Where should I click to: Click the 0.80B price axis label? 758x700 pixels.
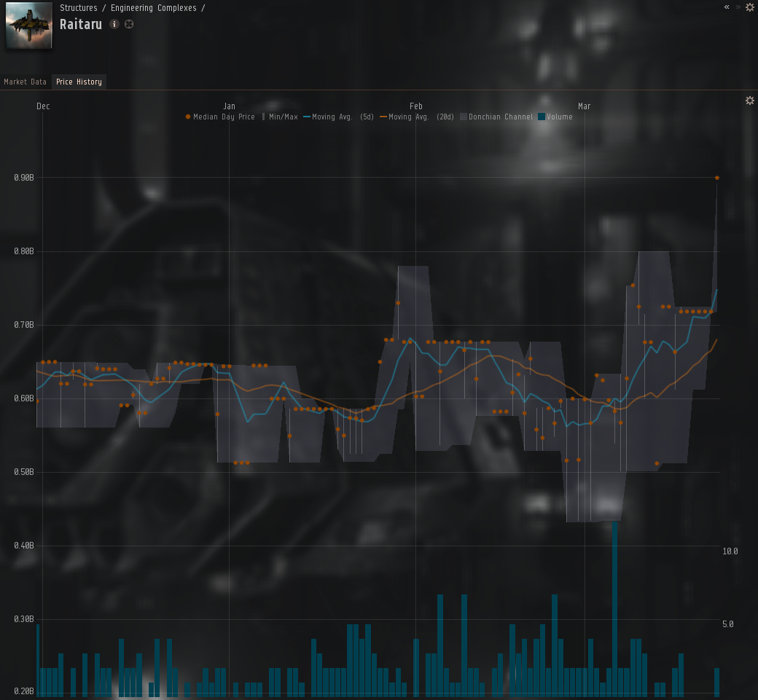point(24,251)
